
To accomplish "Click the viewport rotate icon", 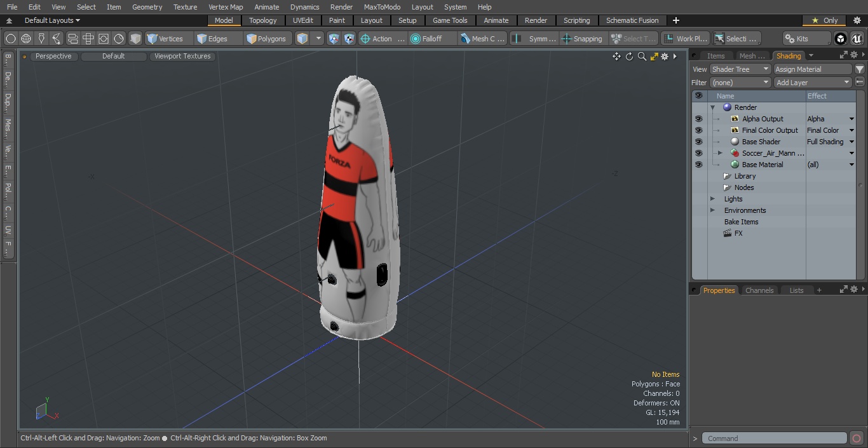I will 629,57.
